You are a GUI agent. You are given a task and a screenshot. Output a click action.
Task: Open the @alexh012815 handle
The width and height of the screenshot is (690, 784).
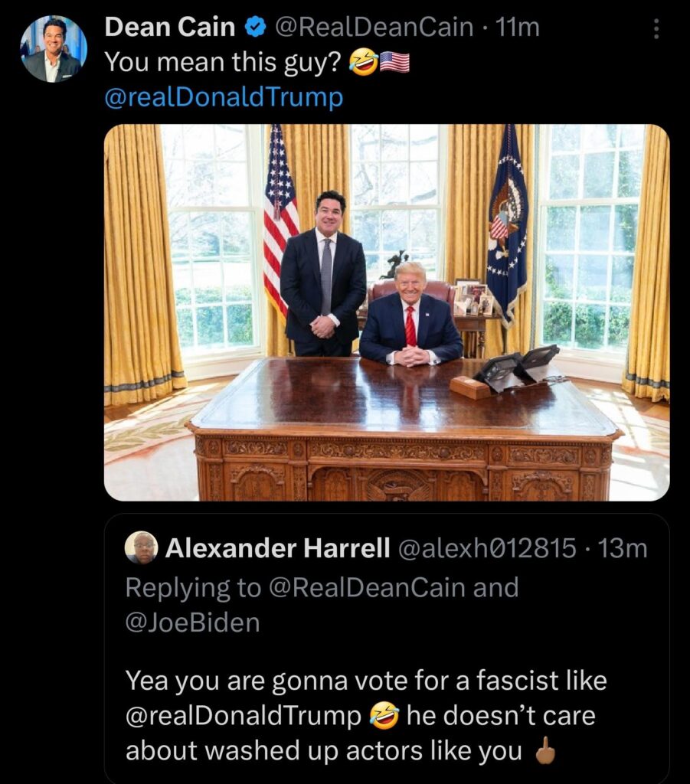click(x=487, y=548)
